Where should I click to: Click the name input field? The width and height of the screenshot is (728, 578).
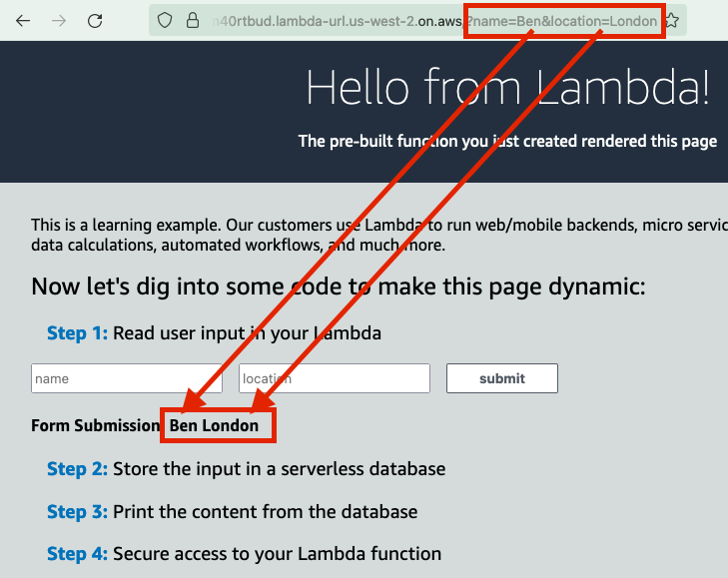pyautogui.click(x=127, y=378)
